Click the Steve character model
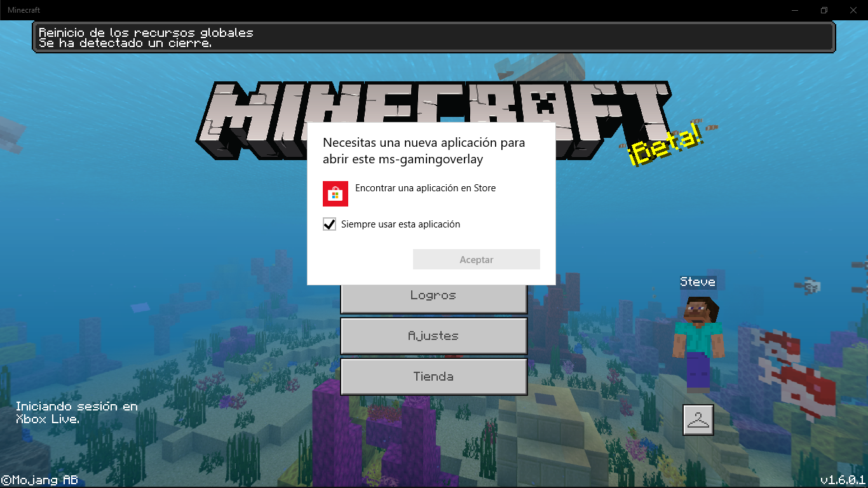Screen dimensions: 868x488 pos(698,344)
